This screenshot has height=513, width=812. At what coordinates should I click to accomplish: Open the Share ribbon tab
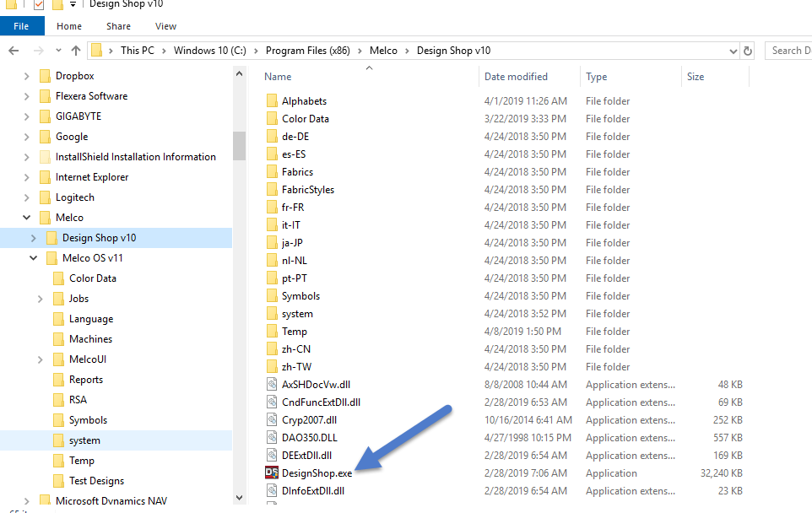[118, 26]
